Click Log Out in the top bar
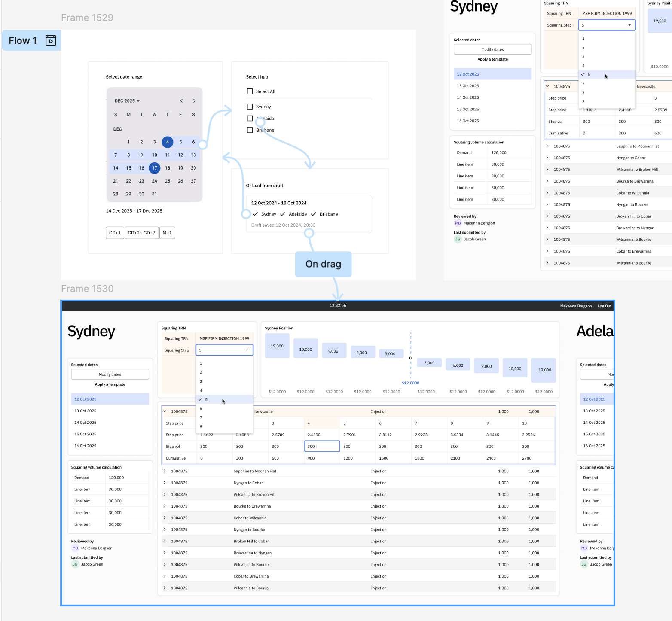 pos(604,306)
